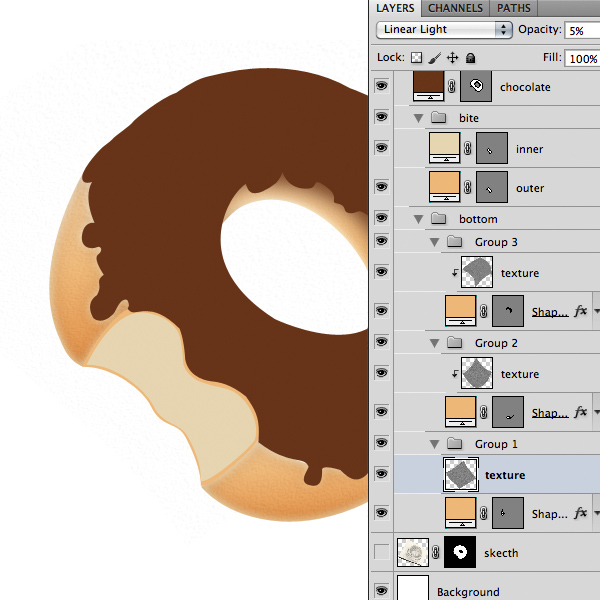Click the Group 2 folder icon
Image resolution: width=600 pixels, height=600 pixels.
point(455,342)
